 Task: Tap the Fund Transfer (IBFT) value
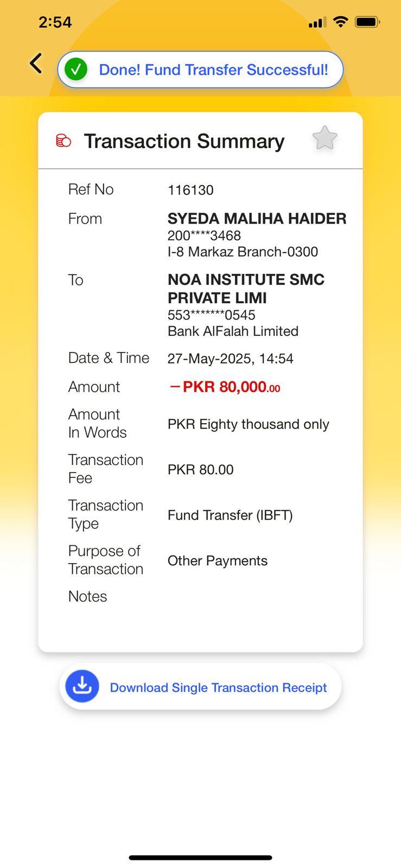click(x=230, y=515)
